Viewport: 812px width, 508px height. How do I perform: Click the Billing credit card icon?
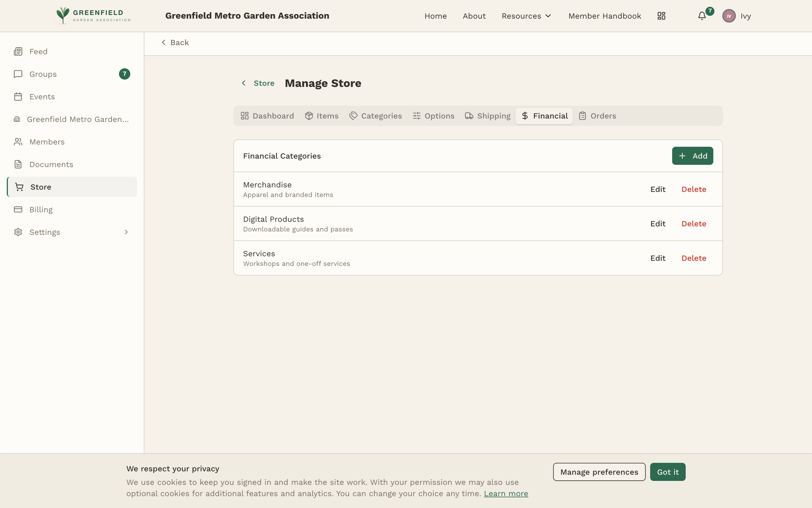(x=18, y=209)
